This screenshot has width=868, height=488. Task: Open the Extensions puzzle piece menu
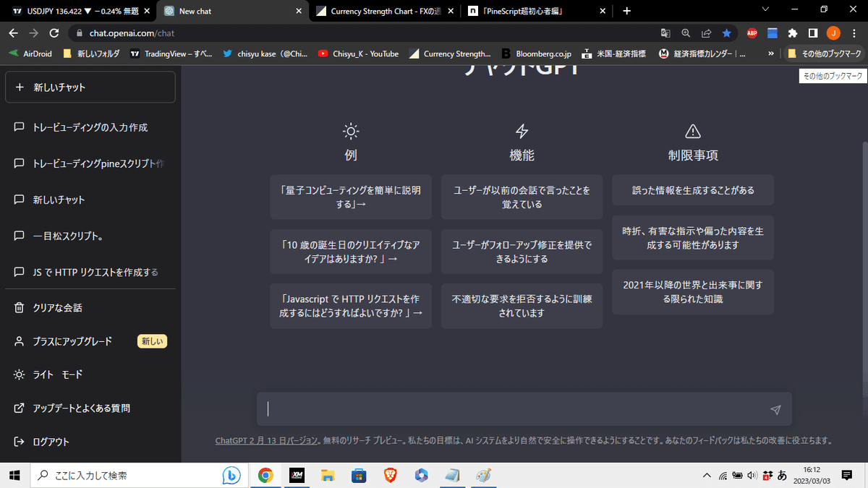click(793, 33)
